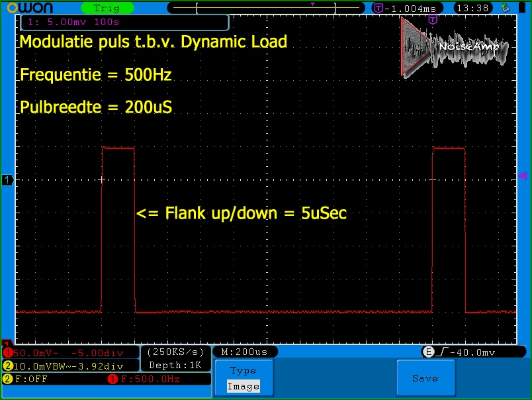
Task: Click the channel 1 ground marker
Action: (7, 179)
